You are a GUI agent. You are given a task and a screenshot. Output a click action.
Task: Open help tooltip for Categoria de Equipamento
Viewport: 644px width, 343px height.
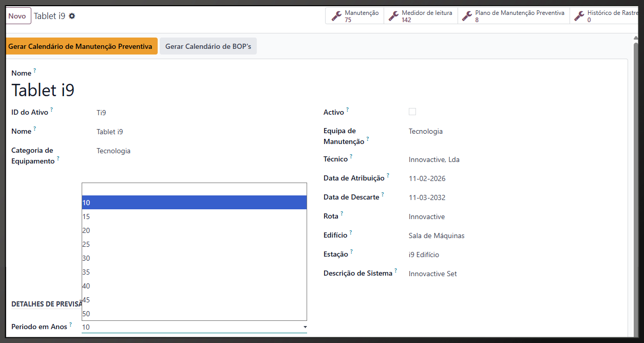[58, 158]
